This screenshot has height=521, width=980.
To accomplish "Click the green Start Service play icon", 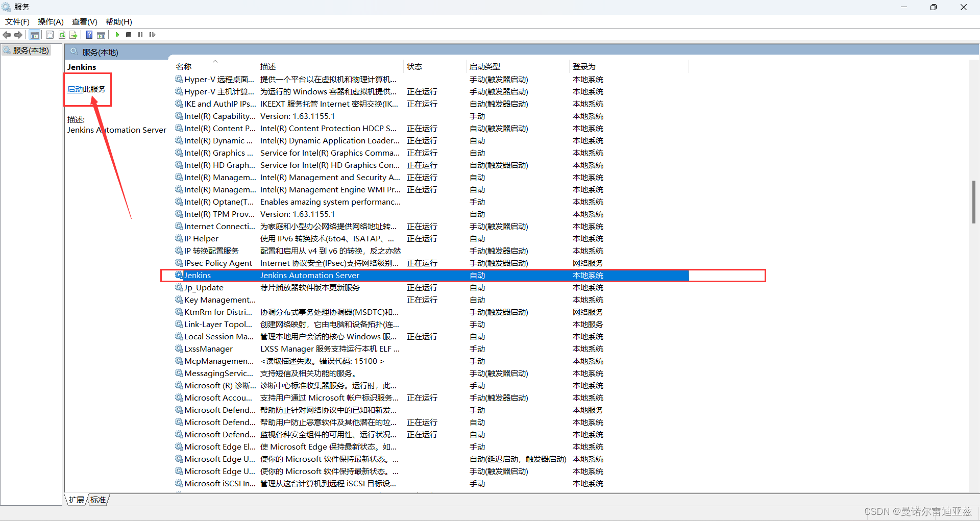I will point(117,35).
